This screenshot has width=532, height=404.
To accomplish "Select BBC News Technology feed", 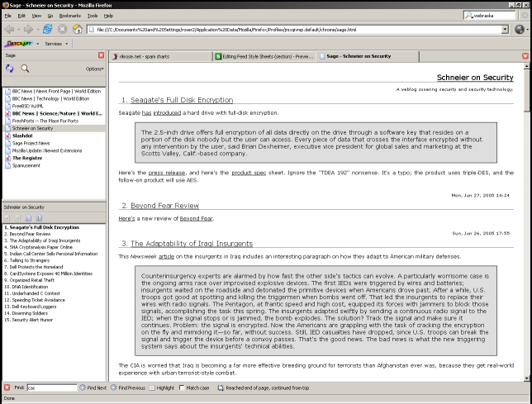I will (x=54, y=98).
